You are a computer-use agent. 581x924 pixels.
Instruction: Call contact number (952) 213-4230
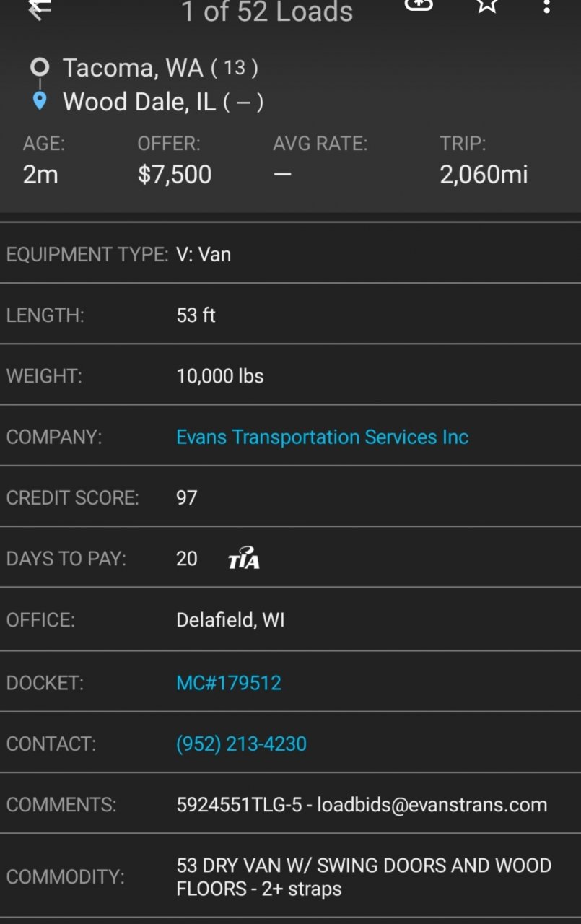click(241, 744)
